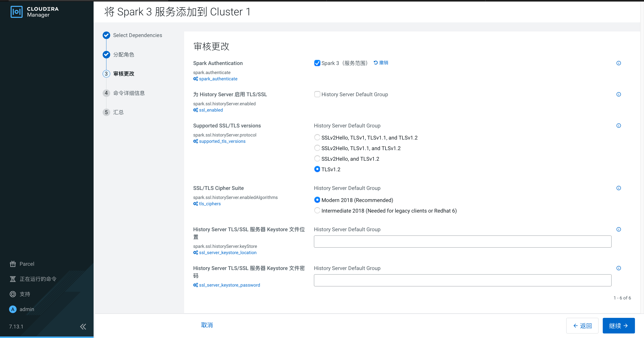Choose Intermediate 2018 cipher suite option
The image size is (644, 338).
[317, 211]
